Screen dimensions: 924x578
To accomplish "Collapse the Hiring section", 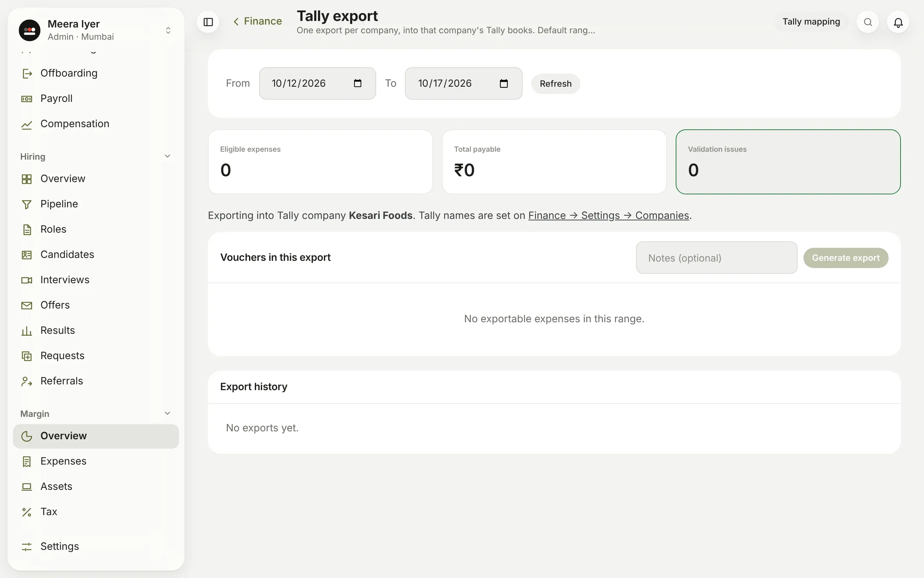I will pos(167,156).
